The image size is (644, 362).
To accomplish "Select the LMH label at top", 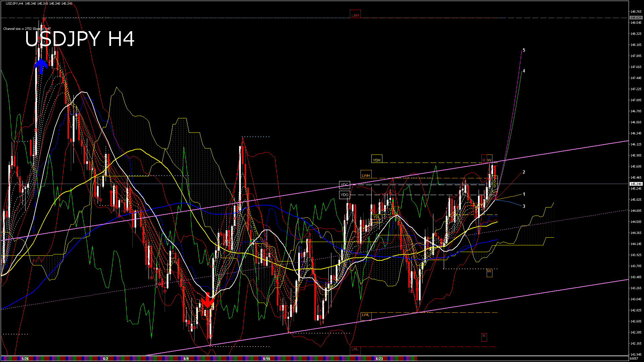I will 355,15.
